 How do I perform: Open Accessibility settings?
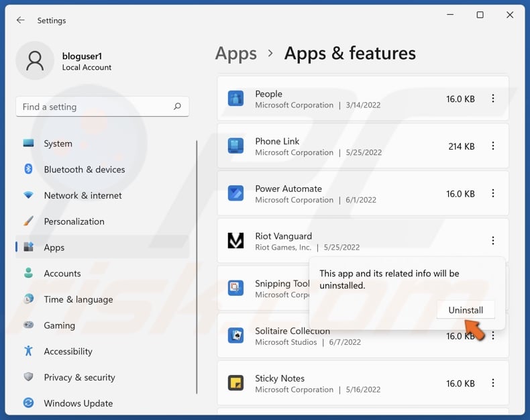(103, 352)
